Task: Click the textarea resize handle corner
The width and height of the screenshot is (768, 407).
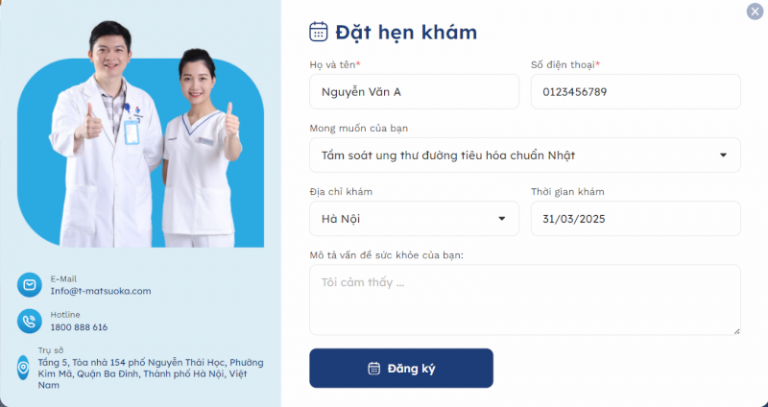Action: tap(736, 331)
